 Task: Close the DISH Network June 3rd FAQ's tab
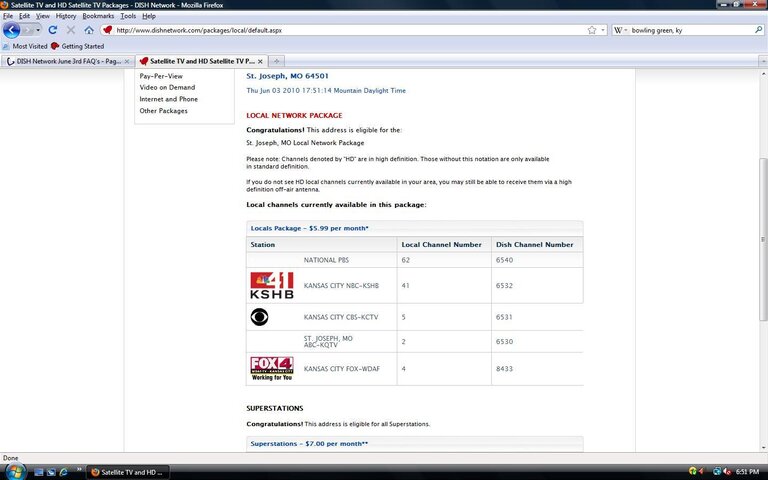(127, 61)
